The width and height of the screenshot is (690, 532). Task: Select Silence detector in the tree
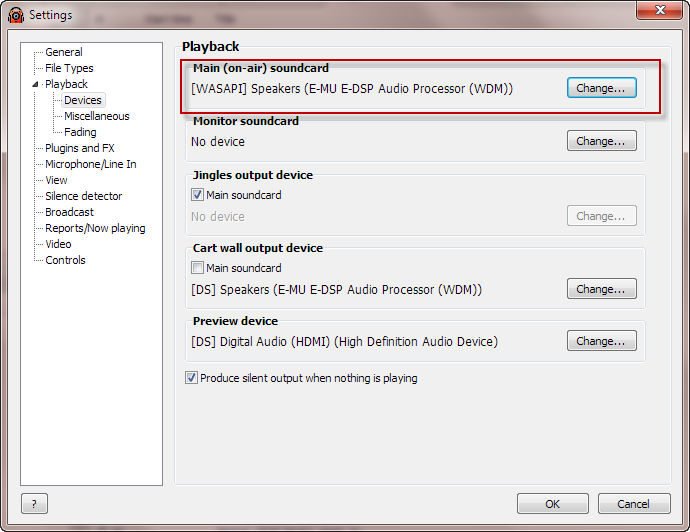click(84, 196)
